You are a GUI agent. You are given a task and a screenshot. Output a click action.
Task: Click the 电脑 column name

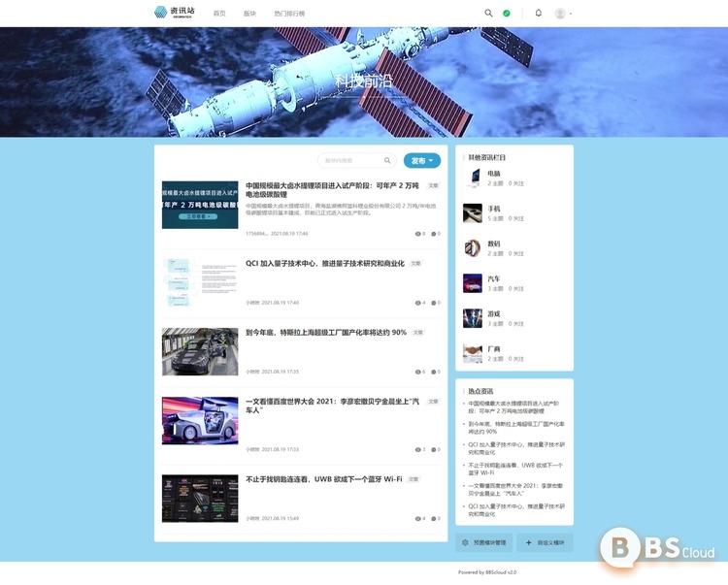(494, 174)
